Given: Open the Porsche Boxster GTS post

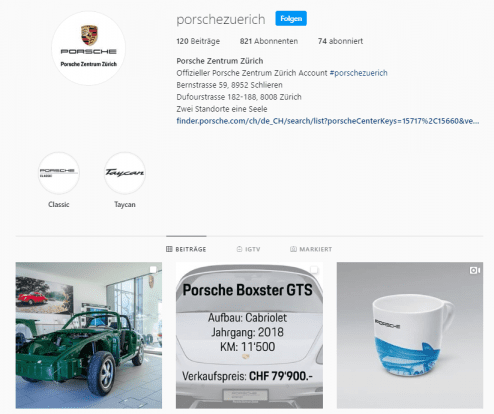Looking at the screenshot, I should pos(249,335).
